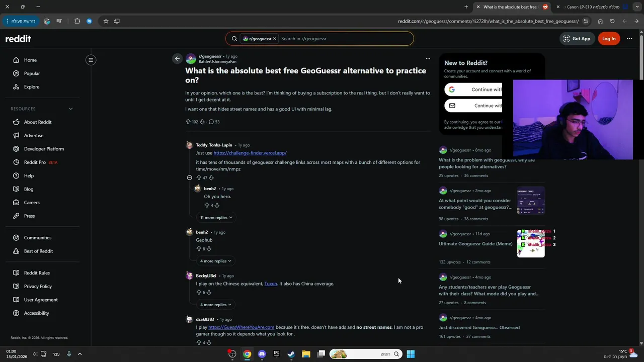
Task: Upvote the 'Oh you hero.' reply
Action: pyautogui.click(x=207, y=205)
